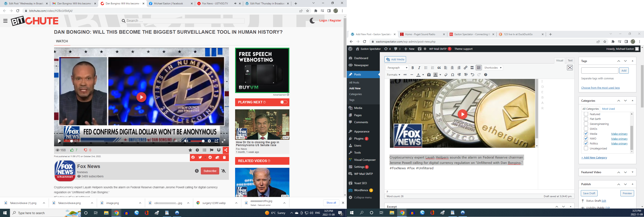Toggle BitChute dark mode moon icon
The height and width of the screenshot is (217, 644).
[312, 20]
